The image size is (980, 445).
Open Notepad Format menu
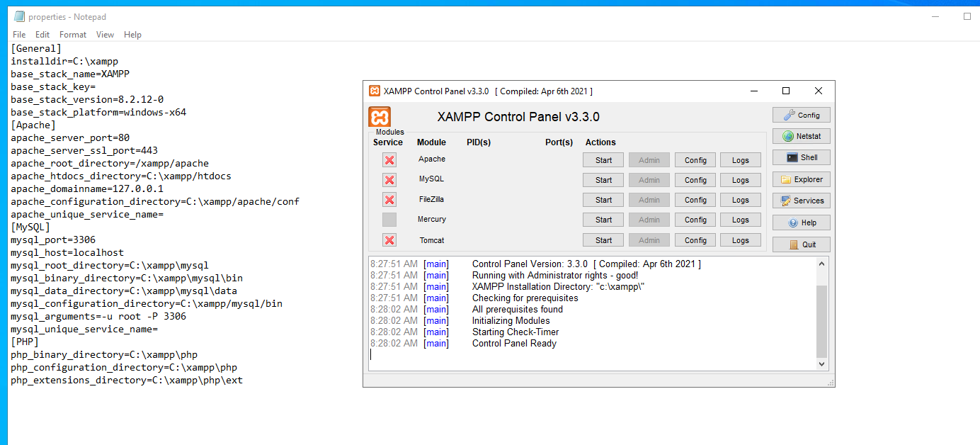pyautogui.click(x=73, y=35)
